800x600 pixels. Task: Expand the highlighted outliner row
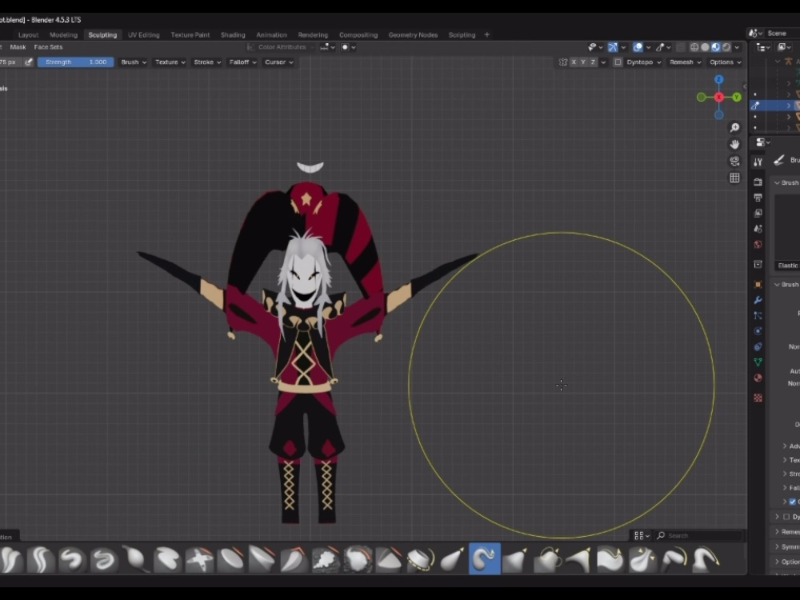pos(789,105)
